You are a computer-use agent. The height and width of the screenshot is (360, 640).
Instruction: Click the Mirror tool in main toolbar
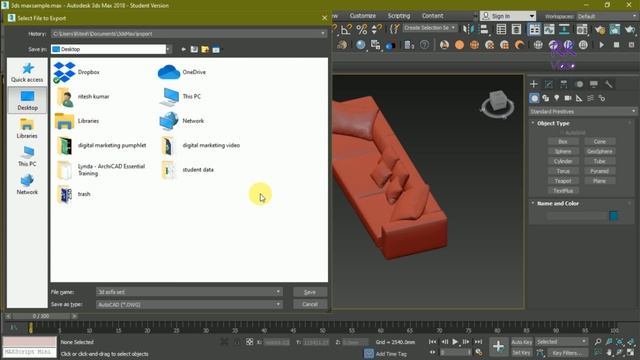pyautogui.click(x=468, y=29)
